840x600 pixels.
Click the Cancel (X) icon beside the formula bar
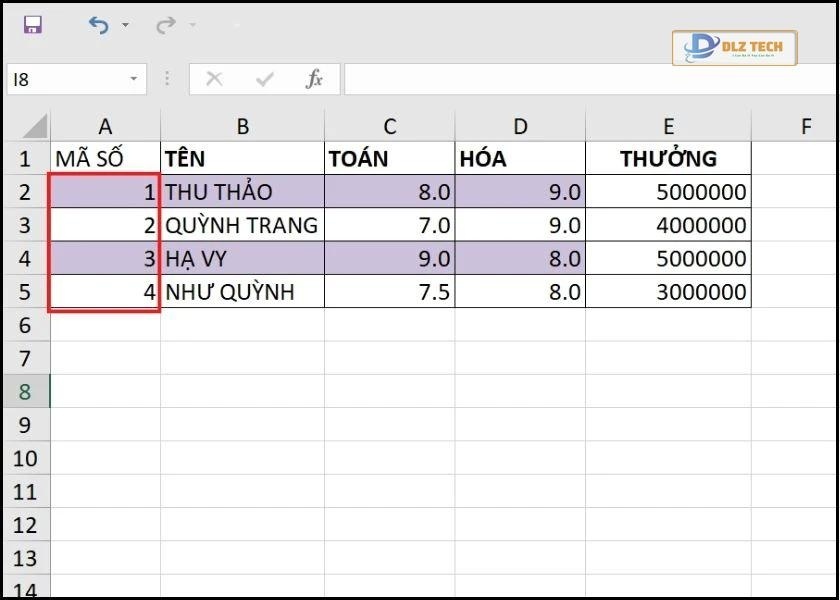[213, 79]
